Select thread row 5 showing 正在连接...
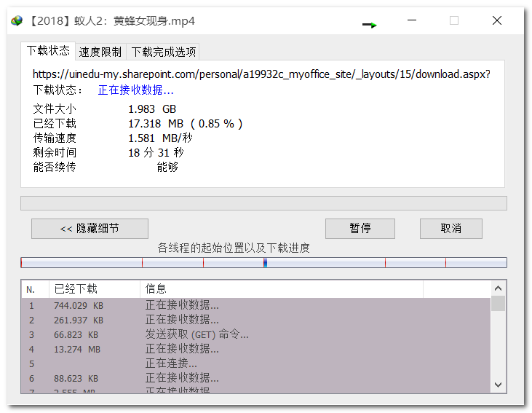Viewport: 532px width, 413px height. pyautogui.click(x=256, y=363)
